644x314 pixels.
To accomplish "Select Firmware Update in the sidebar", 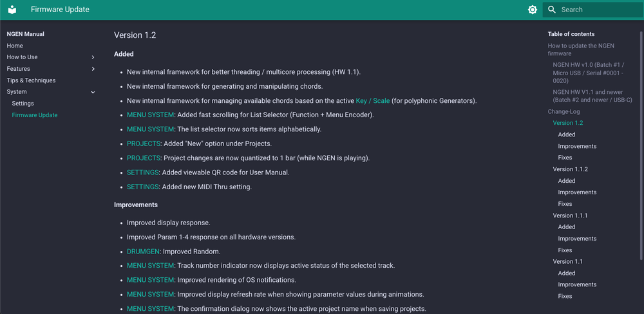I will [x=35, y=115].
